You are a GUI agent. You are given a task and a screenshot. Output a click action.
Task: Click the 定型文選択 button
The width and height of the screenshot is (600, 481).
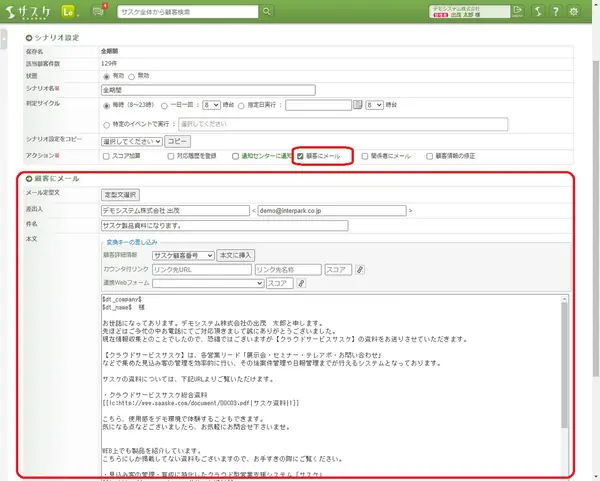click(121, 194)
